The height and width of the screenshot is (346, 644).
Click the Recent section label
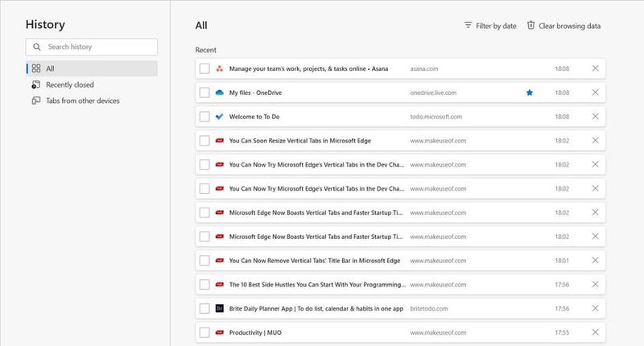[206, 50]
